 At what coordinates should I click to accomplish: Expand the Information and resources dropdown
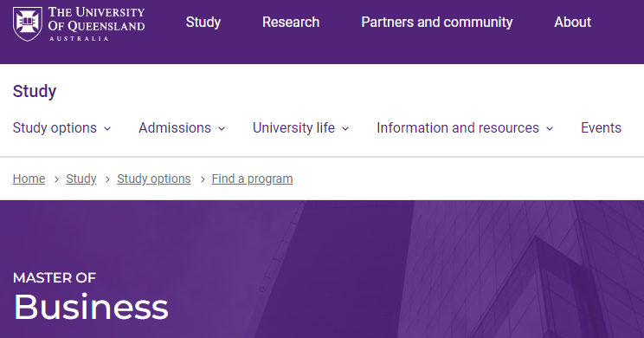click(x=465, y=128)
